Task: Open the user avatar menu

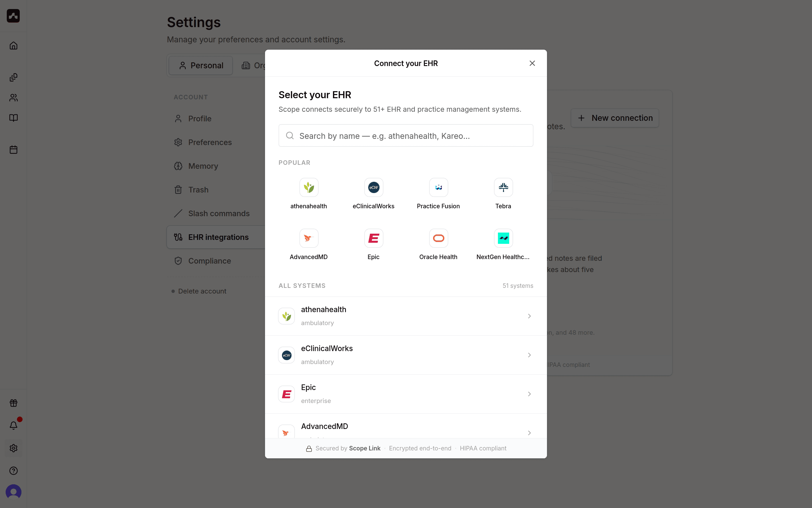Action: coord(14,492)
